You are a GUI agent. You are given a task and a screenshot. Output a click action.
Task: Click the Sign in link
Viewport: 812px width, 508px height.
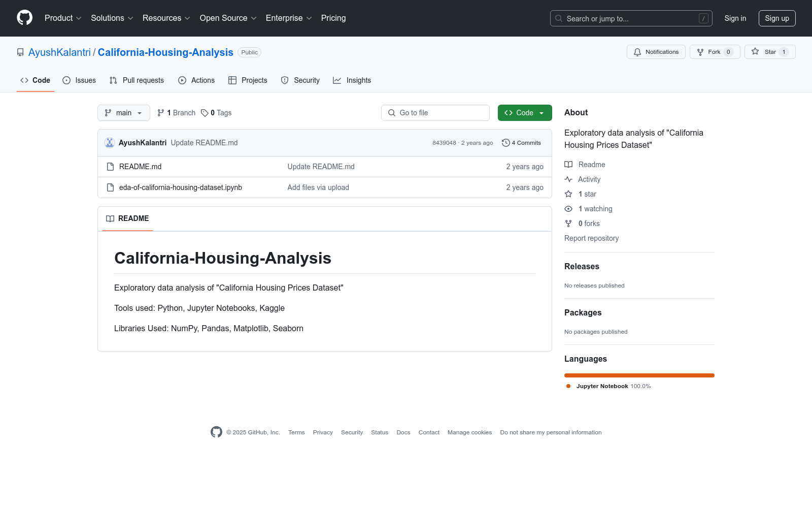[x=735, y=18]
